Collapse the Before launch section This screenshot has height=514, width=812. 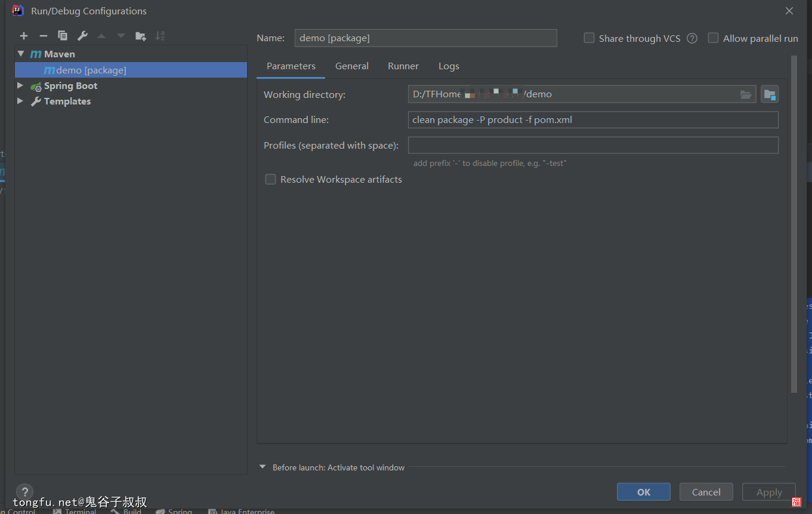[x=263, y=467]
